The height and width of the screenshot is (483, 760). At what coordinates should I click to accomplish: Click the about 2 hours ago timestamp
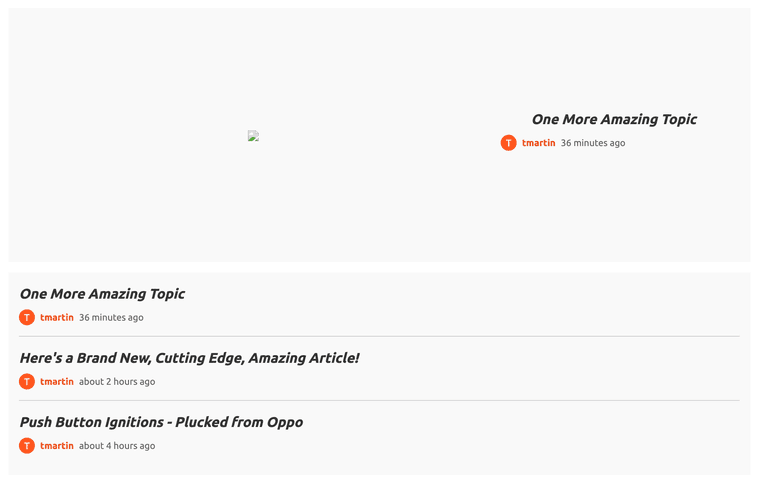click(x=117, y=382)
